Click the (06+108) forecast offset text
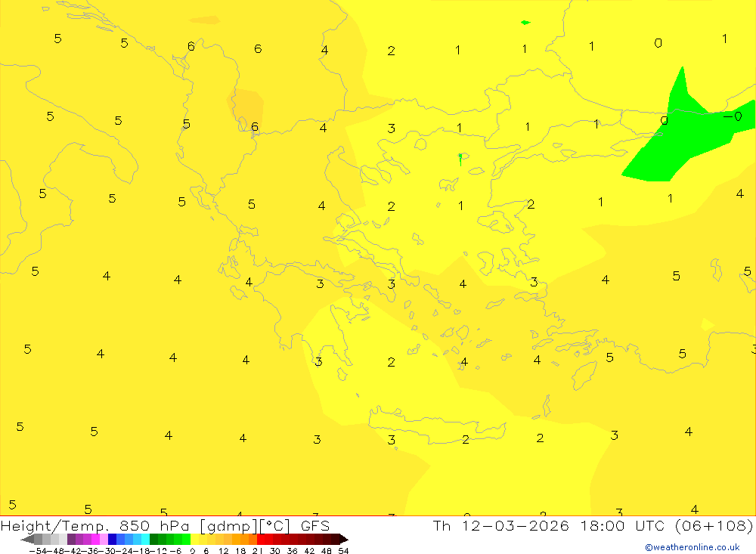756x554 pixels. 714,525
